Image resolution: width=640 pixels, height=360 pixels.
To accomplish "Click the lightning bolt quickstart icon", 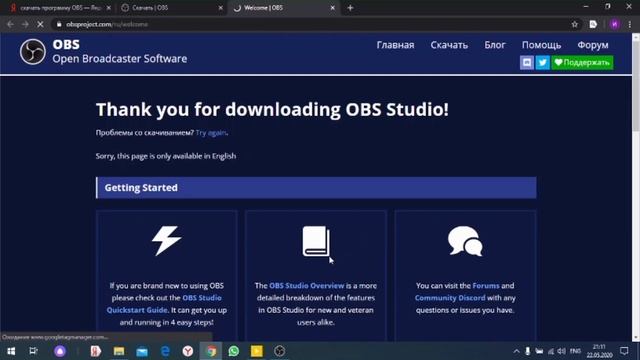I will (167, 241).
